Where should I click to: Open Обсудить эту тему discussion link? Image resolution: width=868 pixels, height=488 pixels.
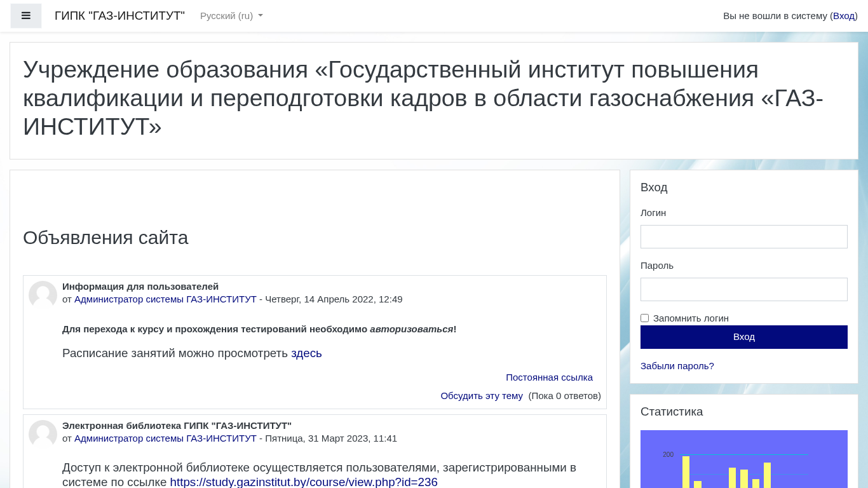[482, 396]
